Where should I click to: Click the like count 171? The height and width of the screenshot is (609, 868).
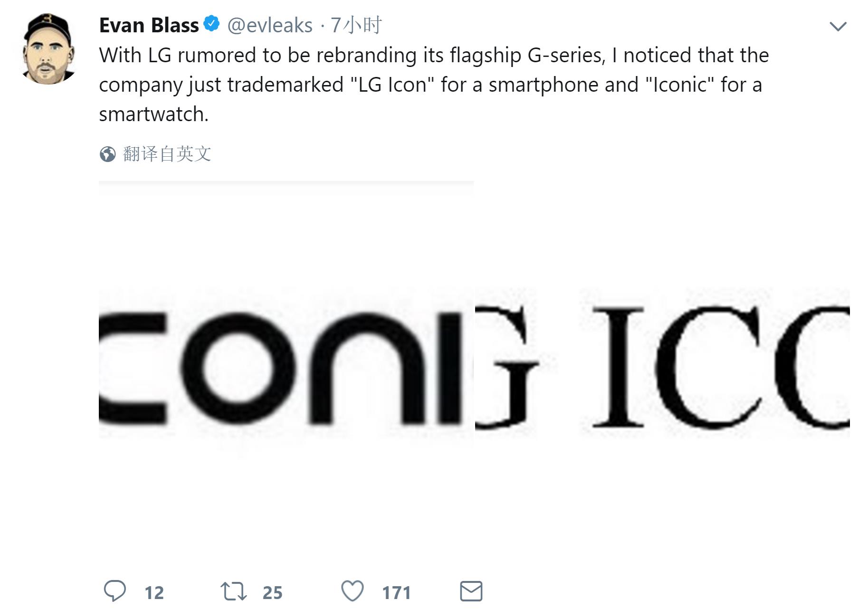(x=395, y=592)
